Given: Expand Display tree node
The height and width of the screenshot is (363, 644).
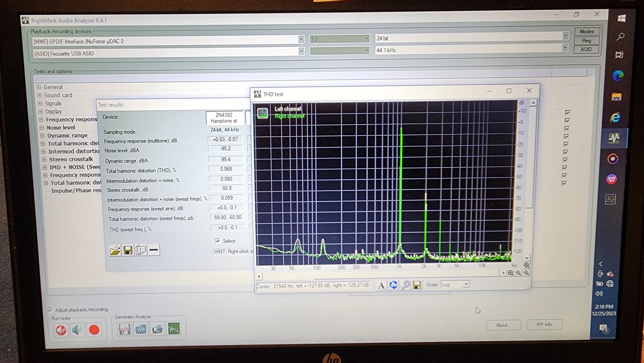Looking at the screenshot, I should click(x=41, y=111).
